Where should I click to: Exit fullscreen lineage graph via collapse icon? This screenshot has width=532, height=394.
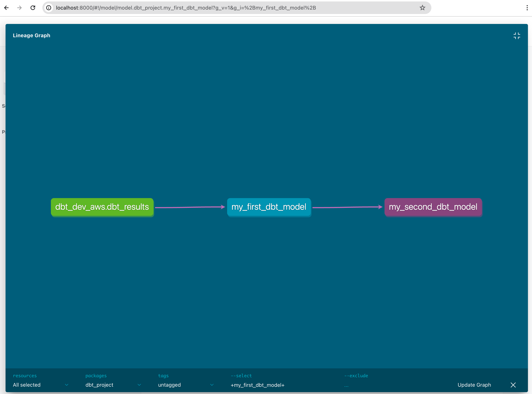517,36
